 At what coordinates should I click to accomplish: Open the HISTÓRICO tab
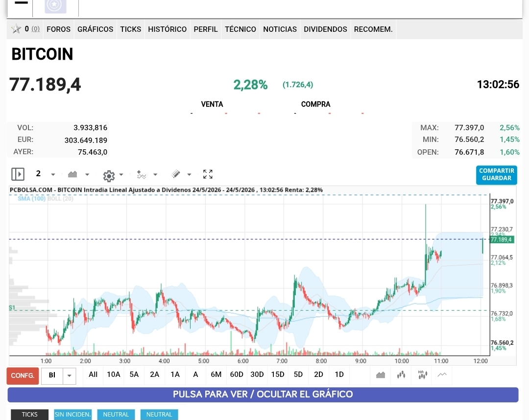(167, 29)
